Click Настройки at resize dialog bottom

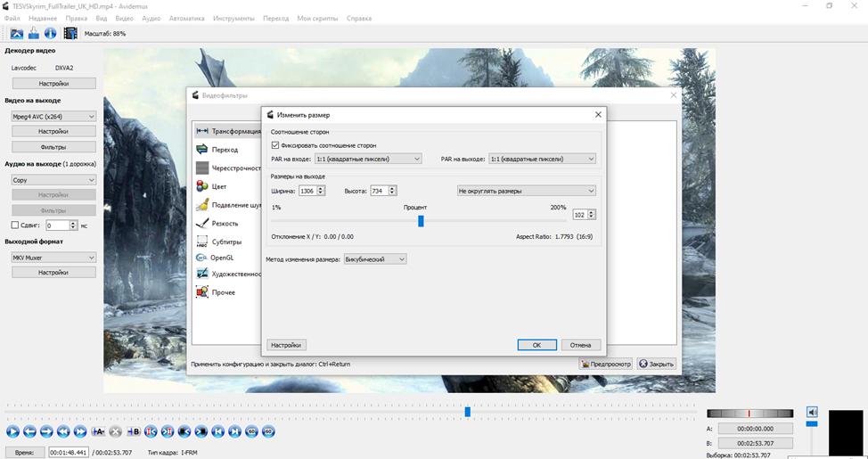tap(286, 345)
